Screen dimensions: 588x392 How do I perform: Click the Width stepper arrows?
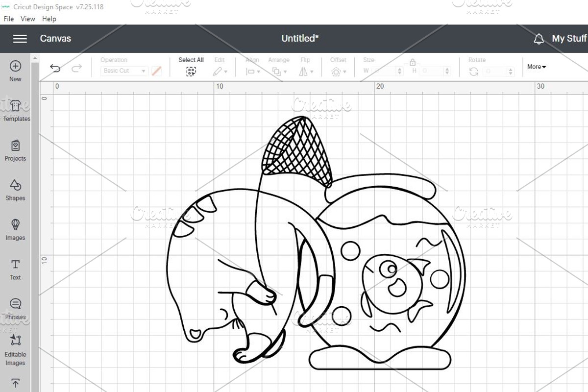[399, 71]
